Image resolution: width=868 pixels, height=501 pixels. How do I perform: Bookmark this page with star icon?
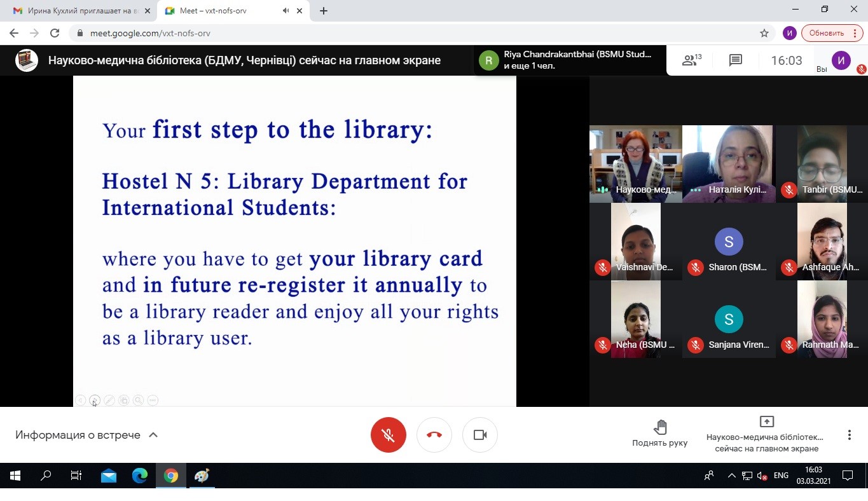(764, 33)
